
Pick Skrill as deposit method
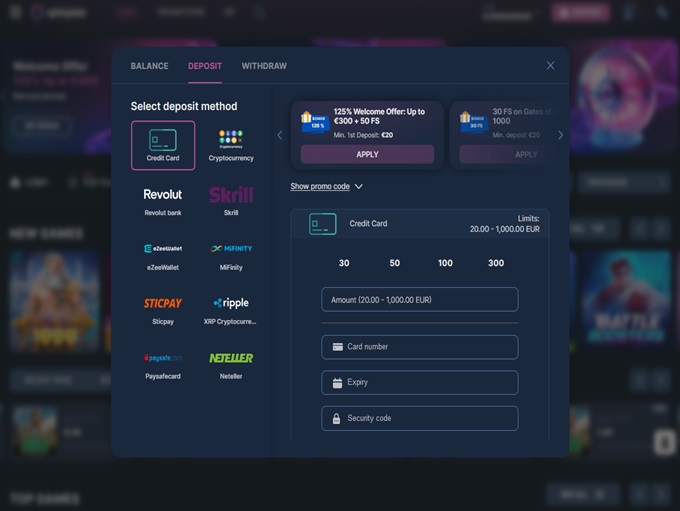[231, 200]
